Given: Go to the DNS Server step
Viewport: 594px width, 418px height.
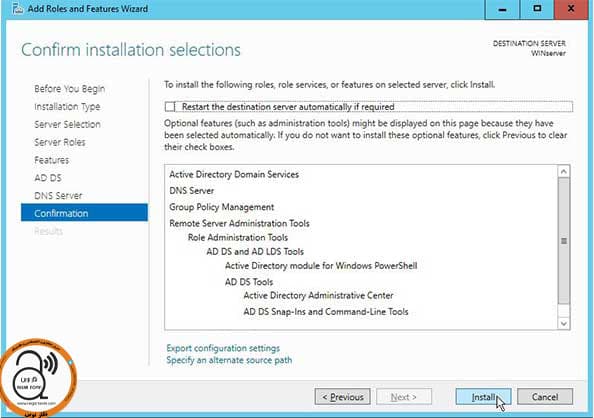Looking at the screenshot, I should point(58,196).
